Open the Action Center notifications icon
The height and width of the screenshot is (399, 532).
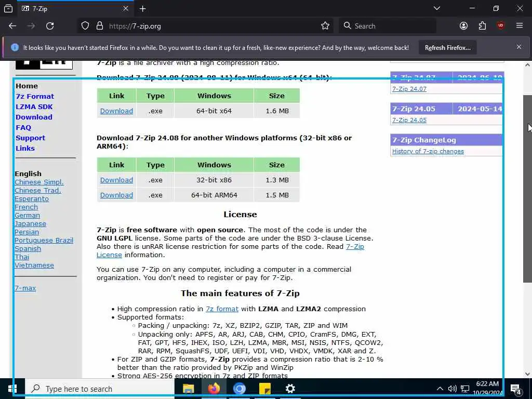coord(515,389)
